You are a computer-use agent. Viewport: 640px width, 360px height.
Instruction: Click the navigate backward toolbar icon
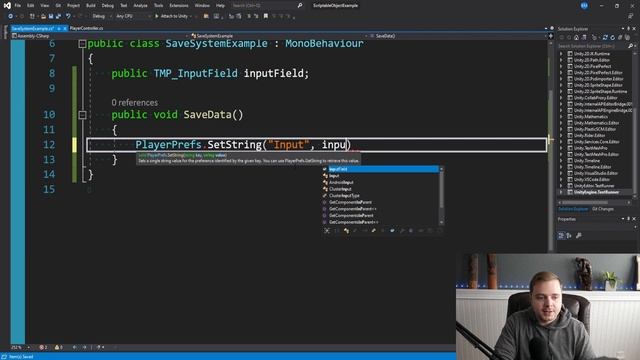10,16
